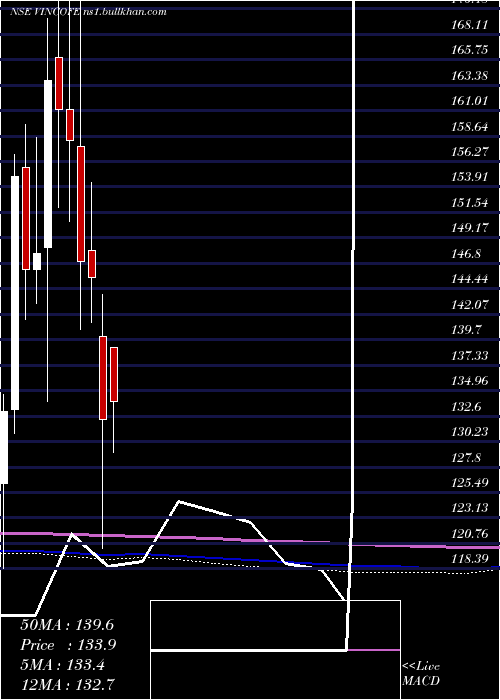The image size is (500, 700).
Task: Click the 165.75 price axis label
Action: tap(469, 50)
